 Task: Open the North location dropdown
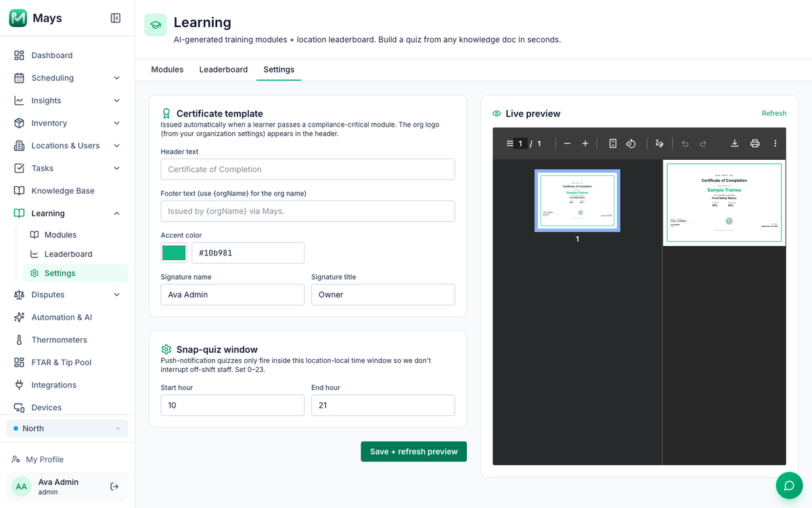[68, 428]
